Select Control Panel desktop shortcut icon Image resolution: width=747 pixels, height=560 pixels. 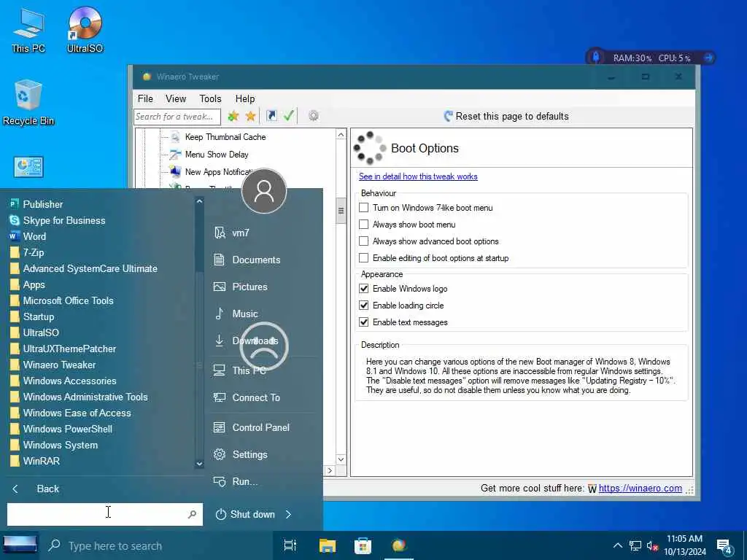coord(28,167)
